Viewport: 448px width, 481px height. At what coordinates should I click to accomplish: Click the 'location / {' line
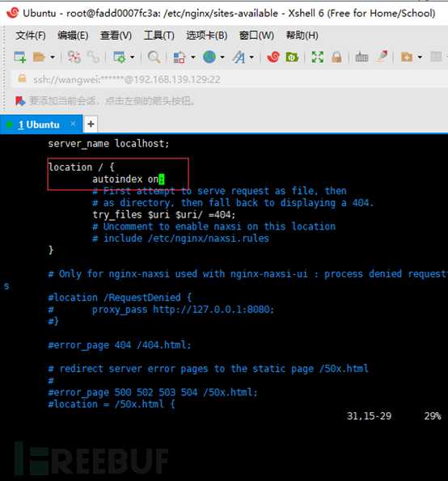pyautogui.click(x=82, y=167)
